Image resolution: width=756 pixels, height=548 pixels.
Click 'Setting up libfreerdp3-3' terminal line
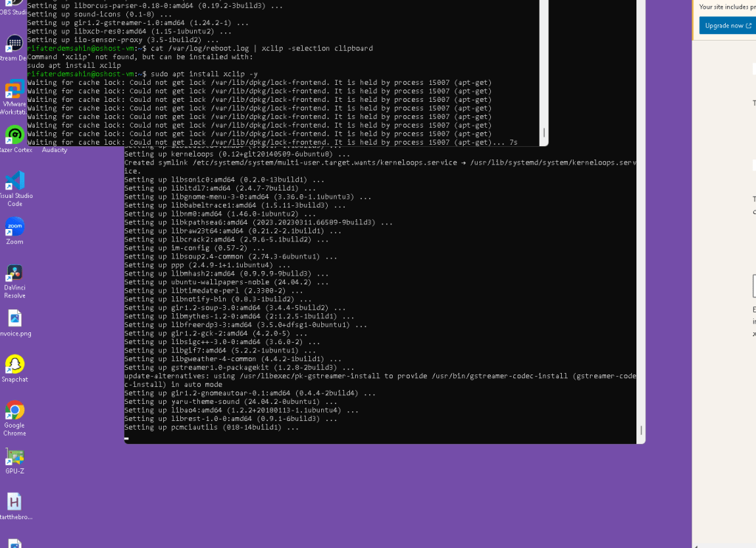pos(245,325)
